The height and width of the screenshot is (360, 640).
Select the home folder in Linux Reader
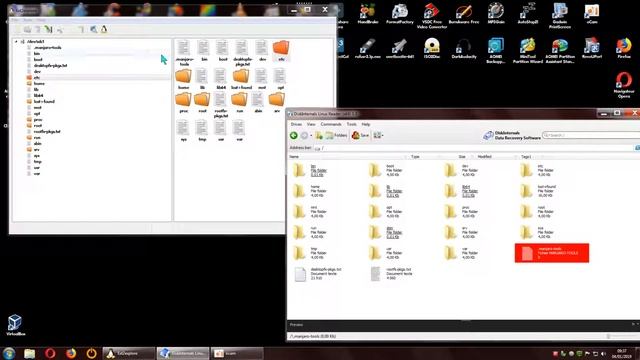point(310,191)
